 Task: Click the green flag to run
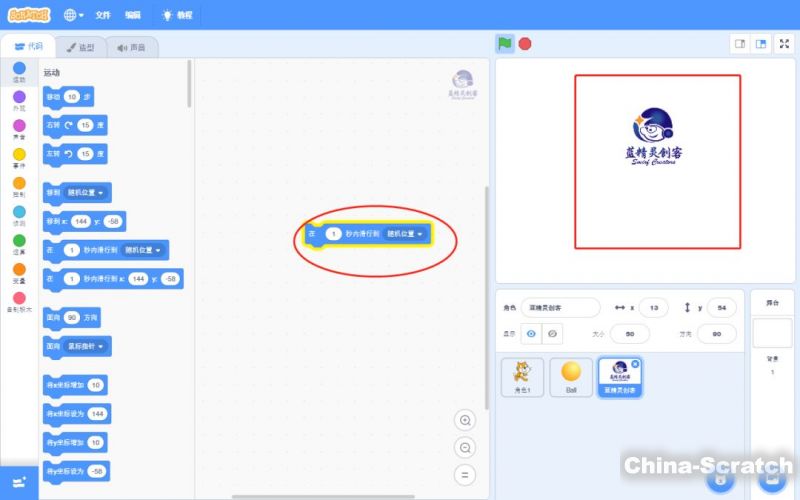click(506, 43)
